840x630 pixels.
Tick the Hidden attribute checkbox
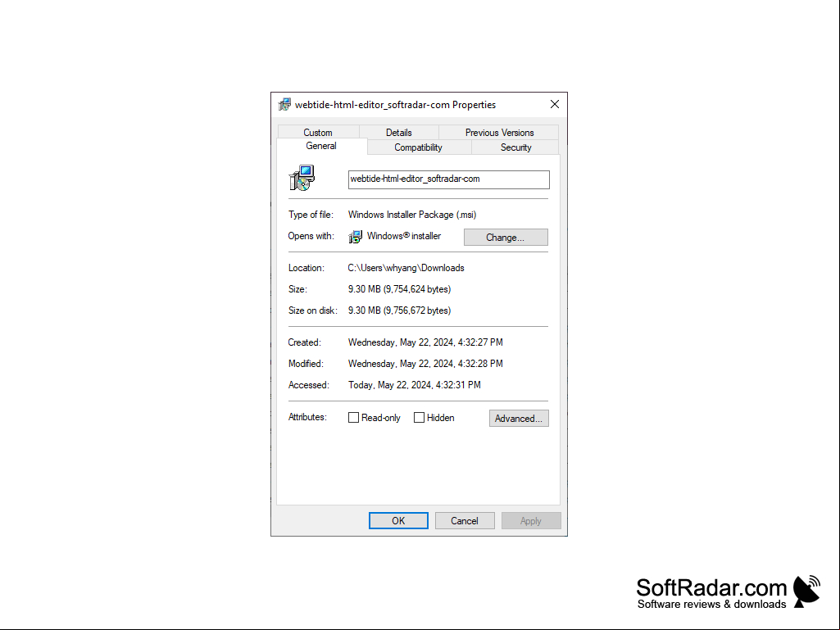pos(419,417)
